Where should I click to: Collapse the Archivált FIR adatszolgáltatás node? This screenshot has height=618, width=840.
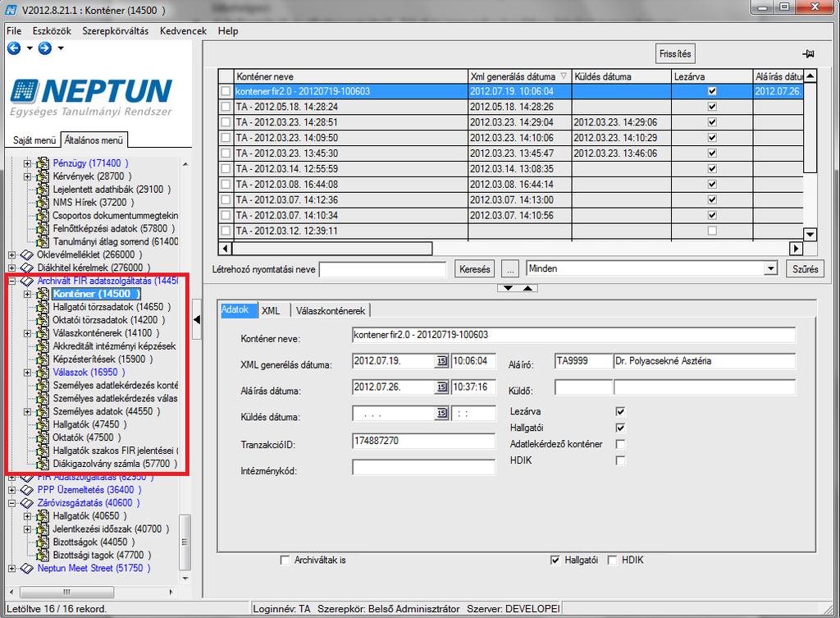click(11, 281)
